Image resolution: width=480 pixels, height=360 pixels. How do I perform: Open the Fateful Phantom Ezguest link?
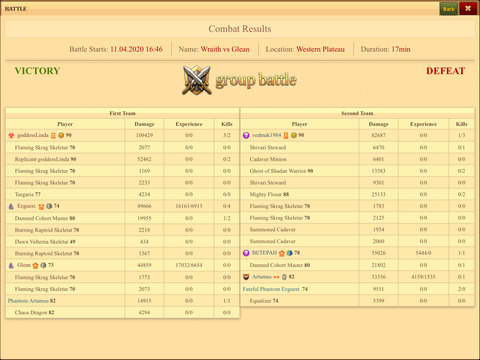tap(272, 289)
